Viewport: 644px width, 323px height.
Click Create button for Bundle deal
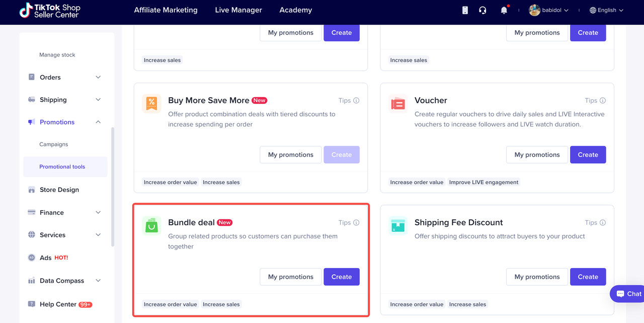point(342,277)
